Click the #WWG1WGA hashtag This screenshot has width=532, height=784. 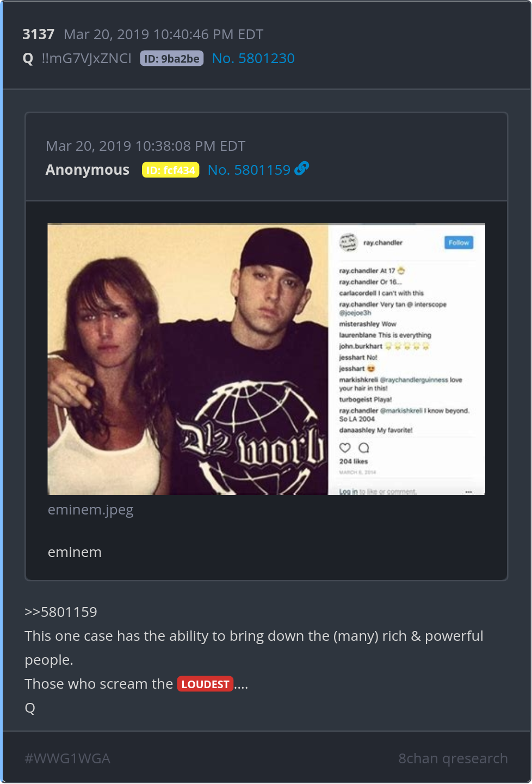coord(67,758)
